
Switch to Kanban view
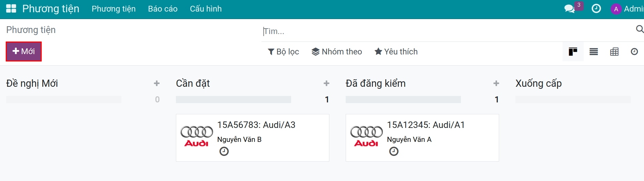573,52
